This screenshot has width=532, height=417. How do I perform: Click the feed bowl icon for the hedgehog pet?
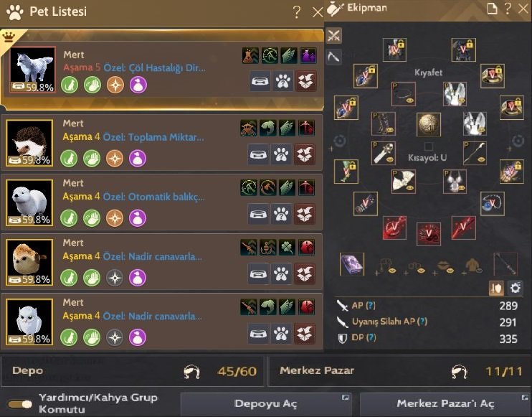point(258,155)
